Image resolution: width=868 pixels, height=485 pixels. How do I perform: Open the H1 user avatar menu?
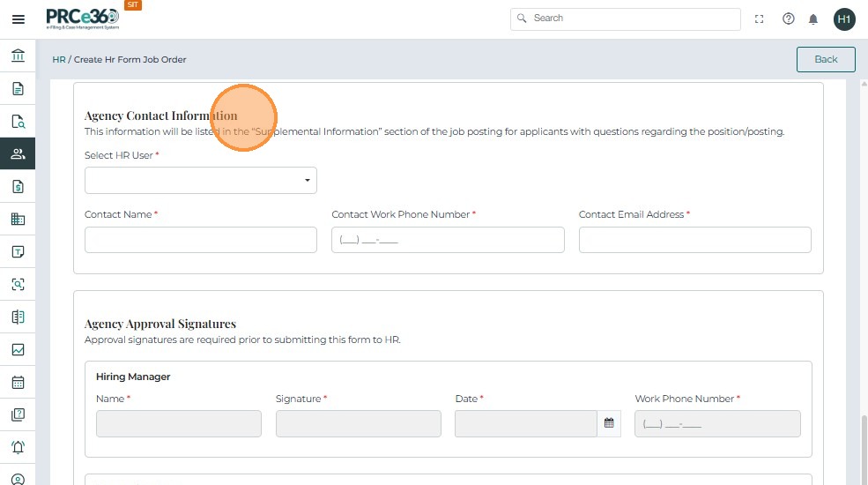pyautogui.click(x=844, y=19)
